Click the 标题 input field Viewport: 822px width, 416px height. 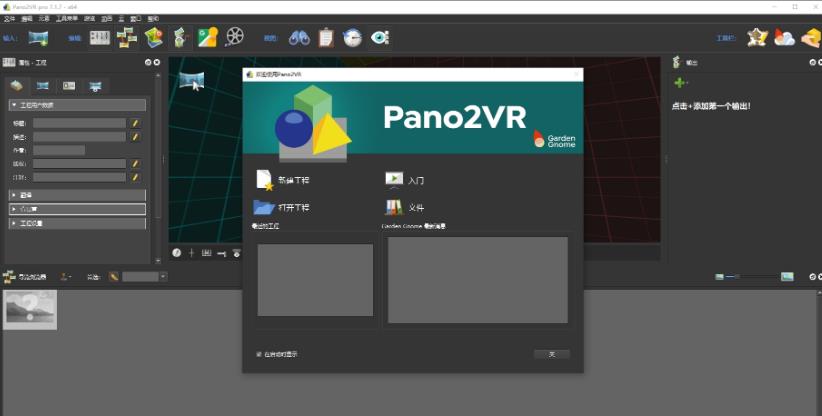[x=79, y=123]
